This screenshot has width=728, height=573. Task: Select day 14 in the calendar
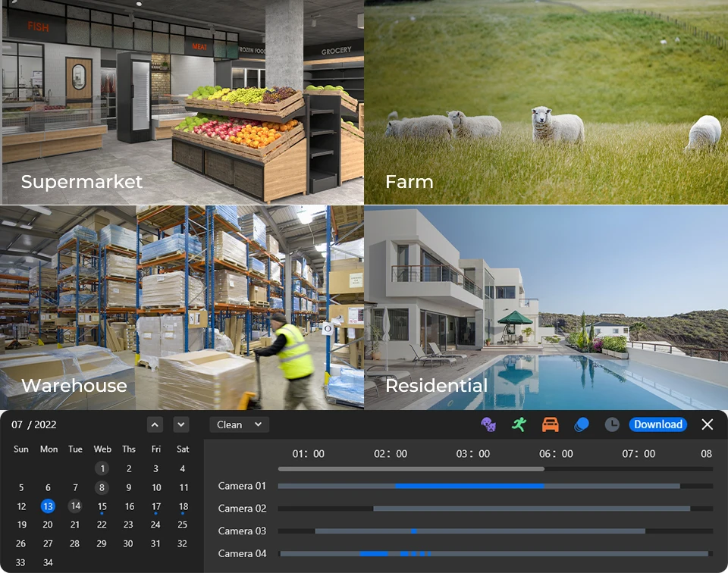point(76,506)
